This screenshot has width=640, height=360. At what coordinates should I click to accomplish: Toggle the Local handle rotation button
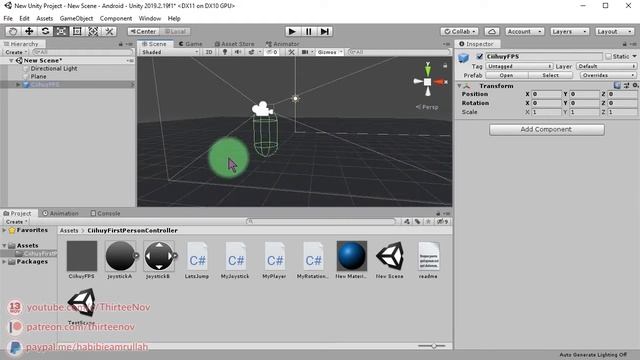point(175,31)
